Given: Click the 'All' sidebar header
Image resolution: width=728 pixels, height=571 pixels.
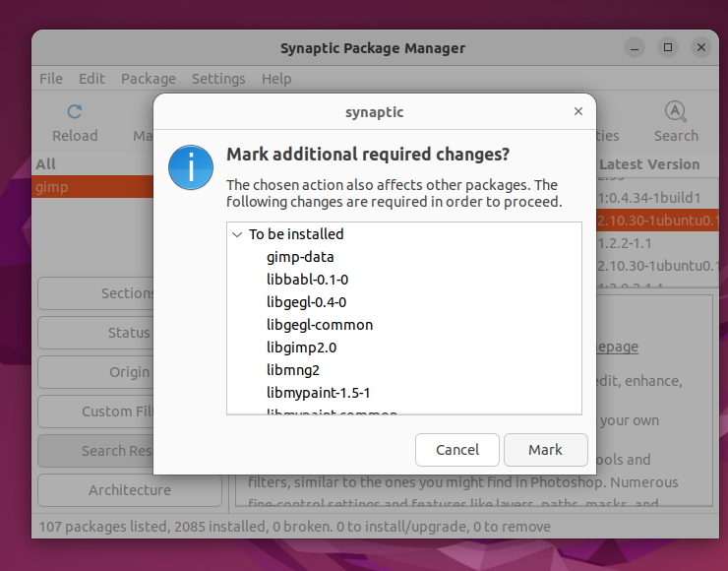Looking at the screenshot, I should [x=46, y=164].
